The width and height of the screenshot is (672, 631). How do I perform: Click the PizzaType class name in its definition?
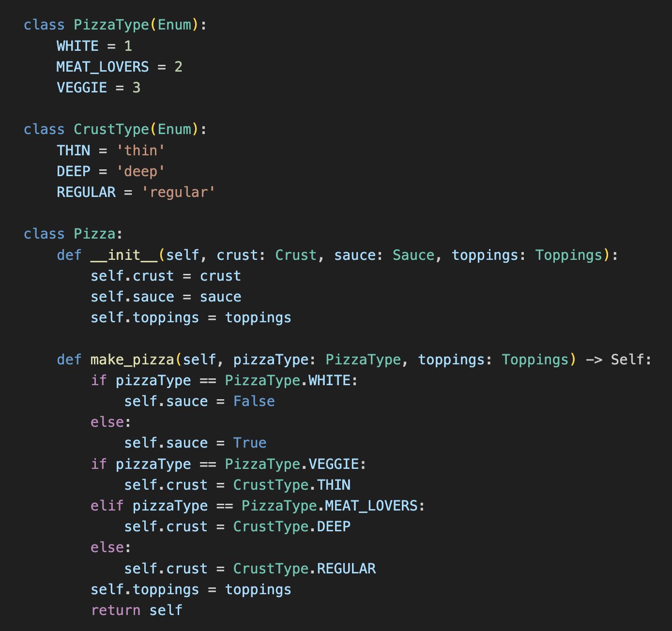coord(111,25)
